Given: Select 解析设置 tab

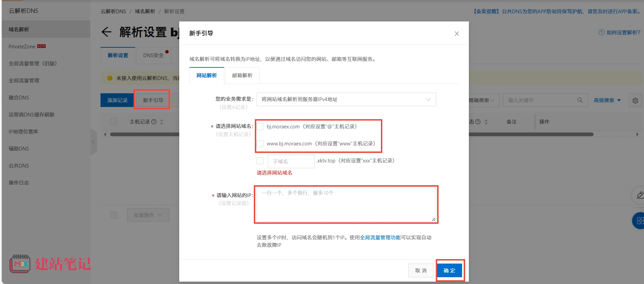Looking at the screenshot, I should coord(118,55).
